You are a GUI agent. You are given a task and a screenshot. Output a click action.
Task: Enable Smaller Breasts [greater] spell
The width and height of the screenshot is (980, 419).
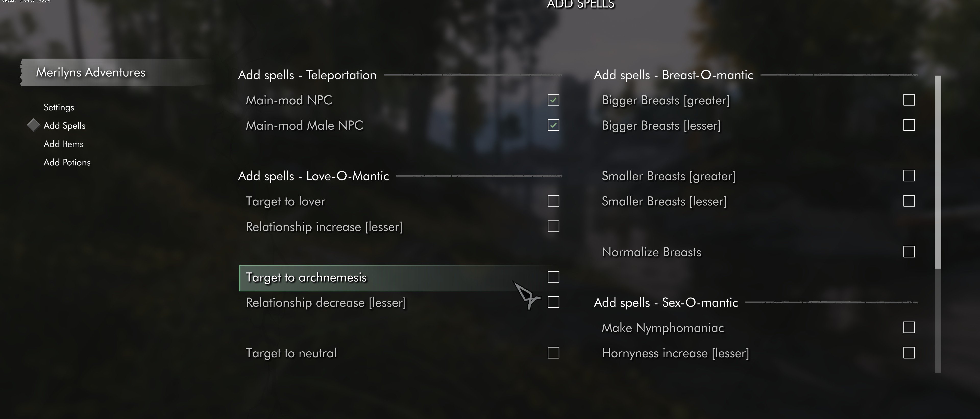click(909, 176)
